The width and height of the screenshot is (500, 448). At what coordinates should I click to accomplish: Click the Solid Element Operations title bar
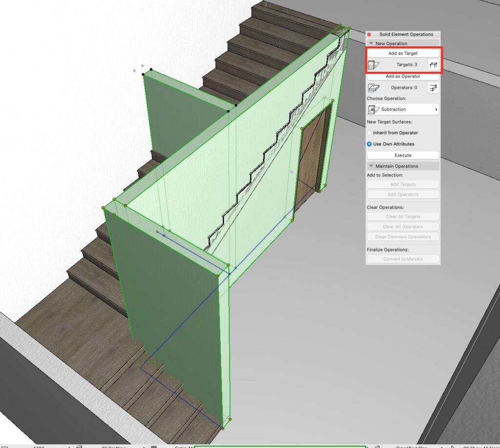[x=406, y=34]
